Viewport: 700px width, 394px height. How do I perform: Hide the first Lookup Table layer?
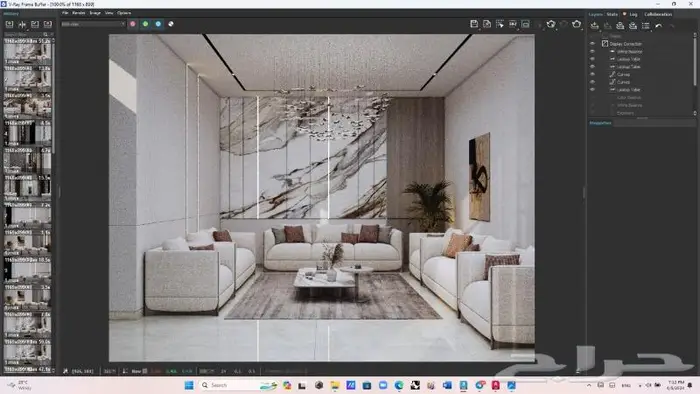pyautogui.click(x=592, y=59)
